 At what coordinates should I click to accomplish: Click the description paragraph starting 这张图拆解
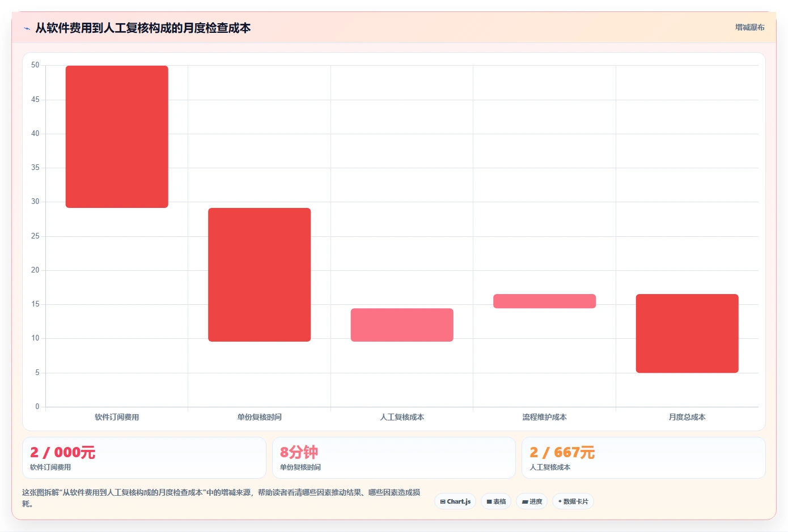[x=221, y=498]
